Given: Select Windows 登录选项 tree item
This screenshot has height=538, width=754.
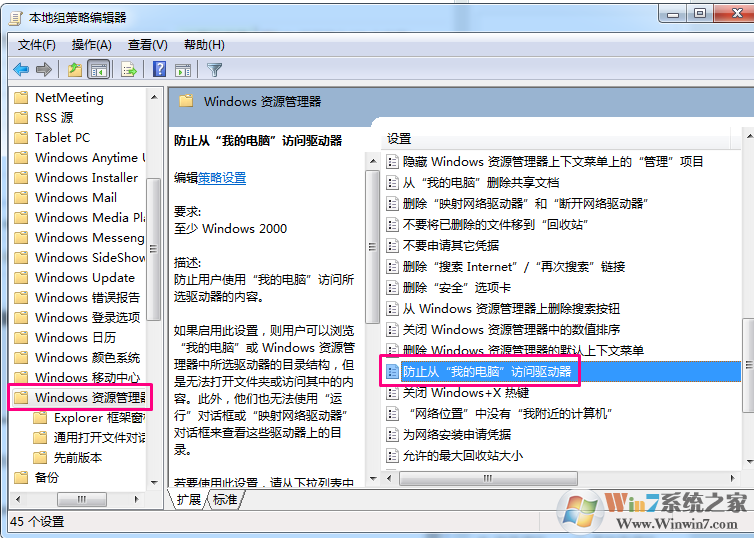Looking at the screenshot, I should click(88, 317).
